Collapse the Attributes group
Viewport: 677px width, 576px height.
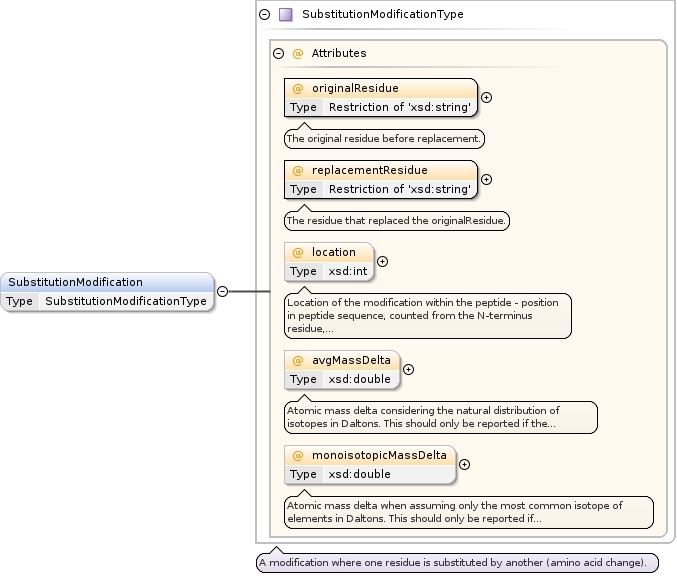279,53
